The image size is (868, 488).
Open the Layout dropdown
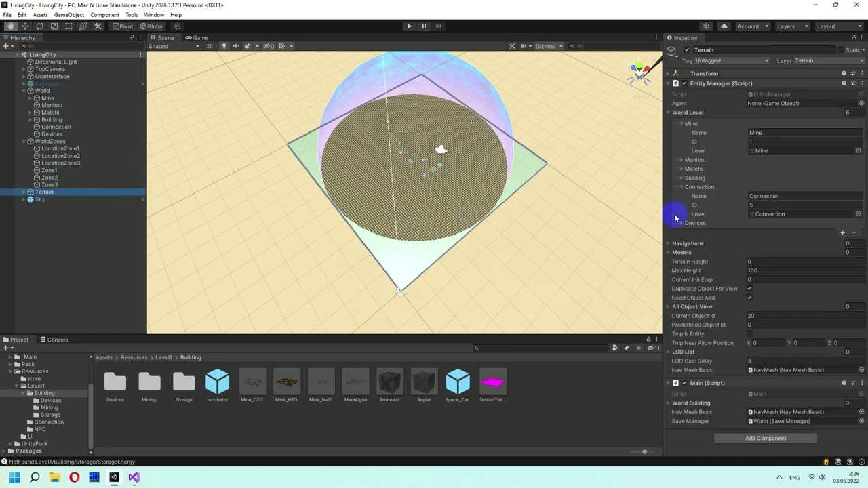point(838,26)
